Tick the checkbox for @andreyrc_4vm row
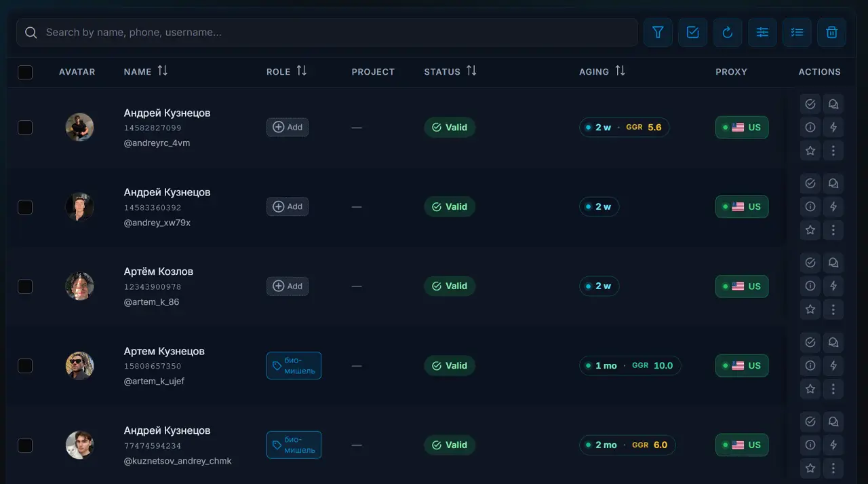This screenshot has height=484, width=868. click(25, 127)
